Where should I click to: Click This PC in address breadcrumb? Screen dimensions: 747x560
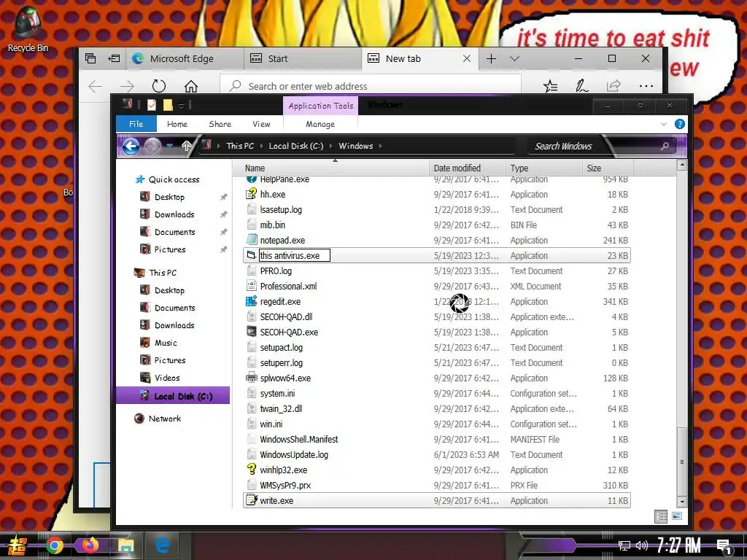[240, 146]
